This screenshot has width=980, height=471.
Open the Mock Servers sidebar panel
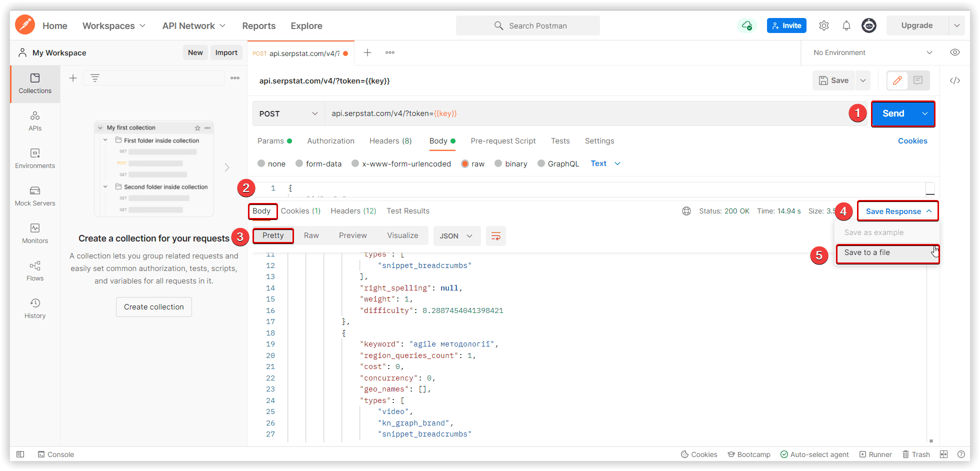(35, 196)
